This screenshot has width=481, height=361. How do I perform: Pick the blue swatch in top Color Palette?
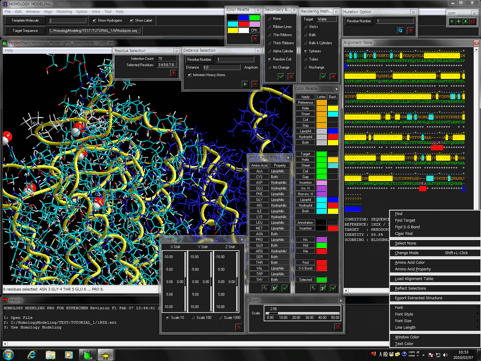pos(244,18)
